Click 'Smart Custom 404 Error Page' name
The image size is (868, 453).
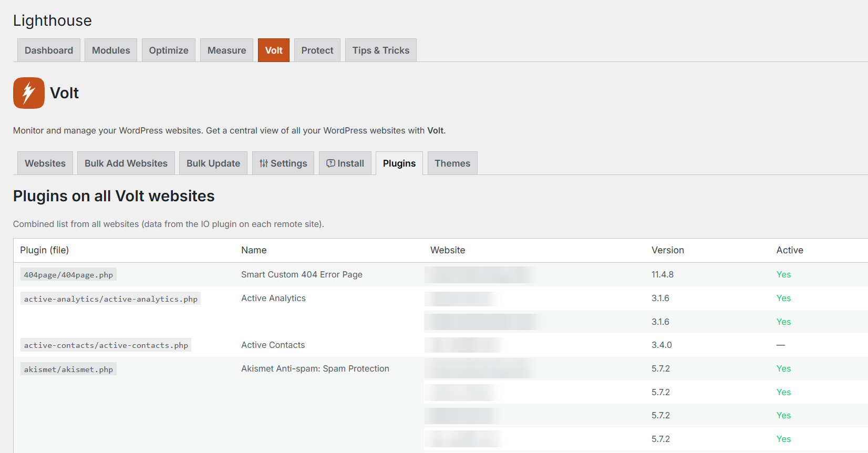pos(302,274)
